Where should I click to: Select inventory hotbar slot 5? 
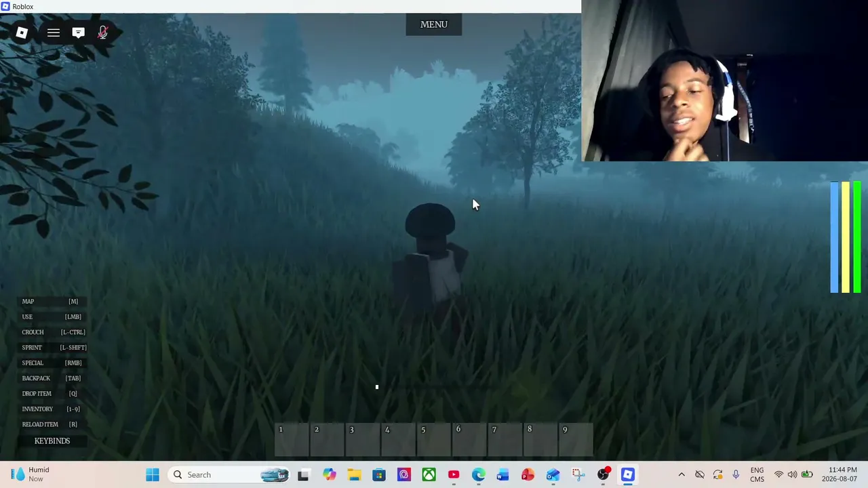pos(434,440)
